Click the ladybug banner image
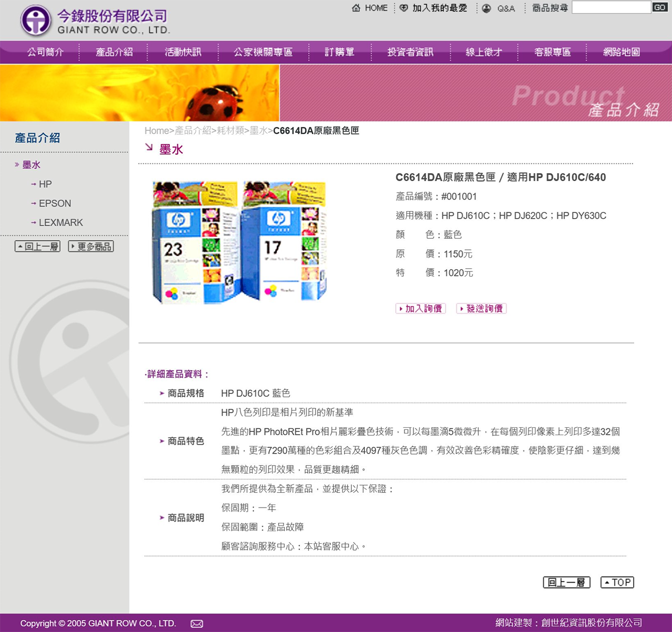The width and height of the screenshot is (672, 632). point(140,93)
